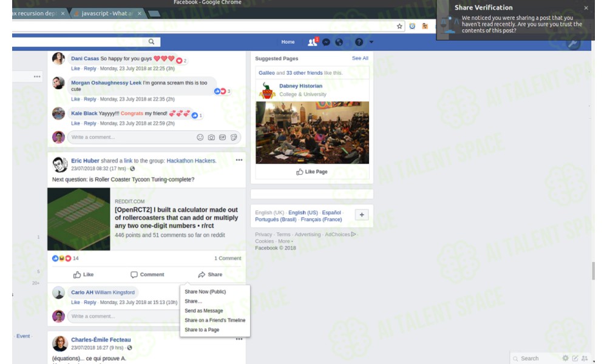Open the account dropdown arrow in the top bar
Viewport: 607px width, 364px height.
[x=371, y=42]
